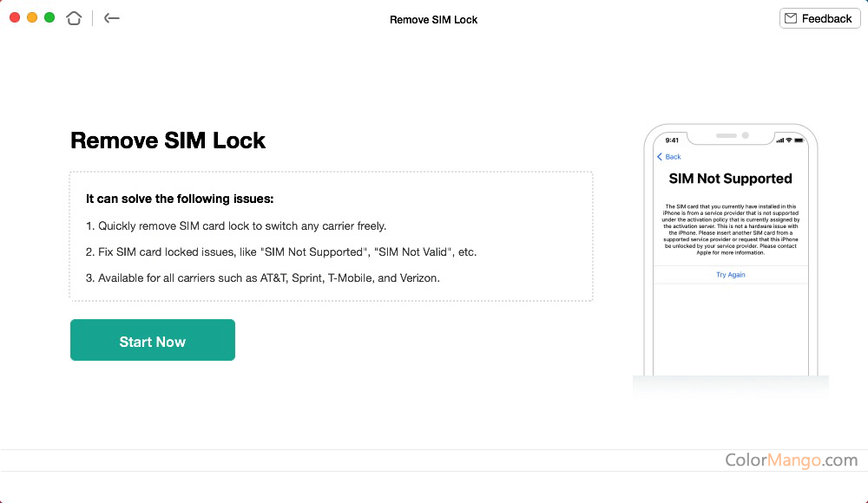868x503 pixels.
Task: Click the ColorMango.com watermark
Action: pos(791,460)
